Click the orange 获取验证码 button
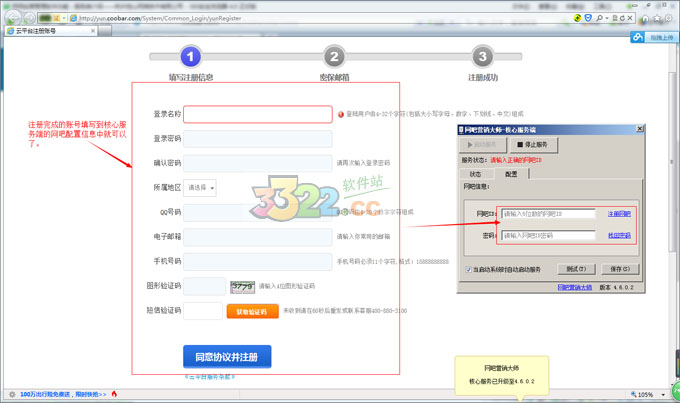Screen dimensions: 680x403 [x=252, y=311]
